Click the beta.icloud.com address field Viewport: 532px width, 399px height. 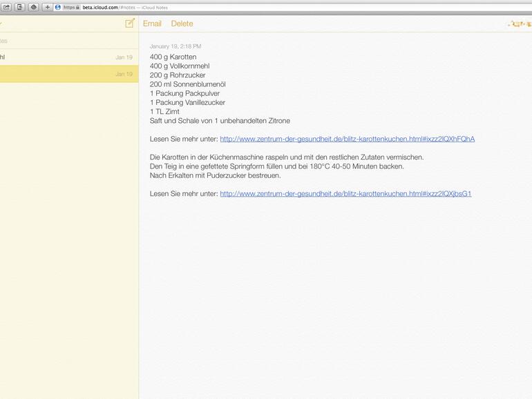[292, 7]
